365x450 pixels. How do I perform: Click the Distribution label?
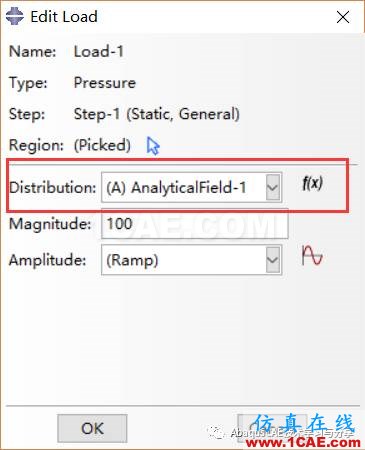pos(53,188)
